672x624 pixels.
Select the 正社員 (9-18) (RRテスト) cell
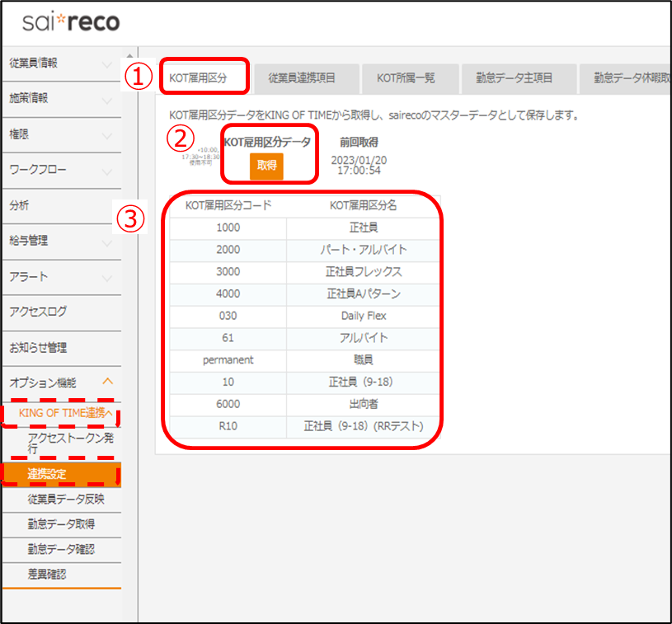coord(364,426)
